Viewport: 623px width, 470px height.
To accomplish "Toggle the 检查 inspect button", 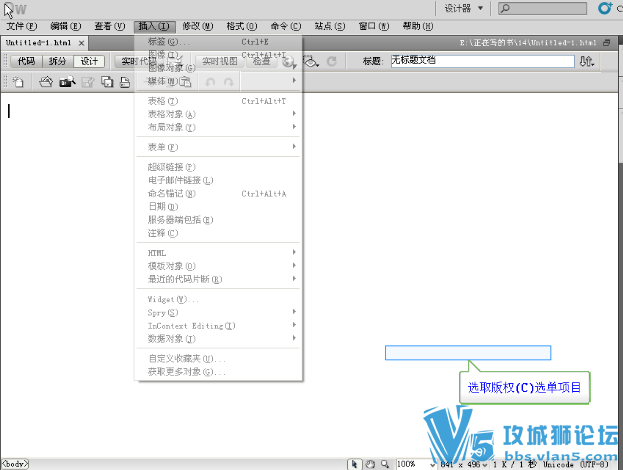I will (x=261, y=61).
